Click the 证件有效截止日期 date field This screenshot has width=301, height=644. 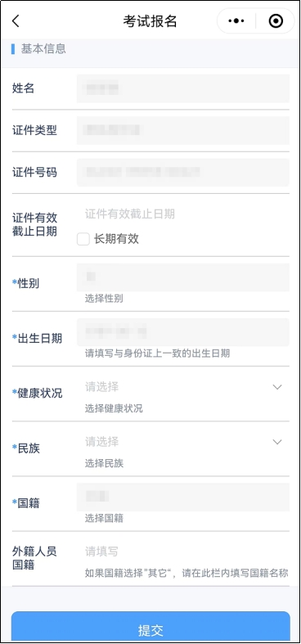(183, 214)
